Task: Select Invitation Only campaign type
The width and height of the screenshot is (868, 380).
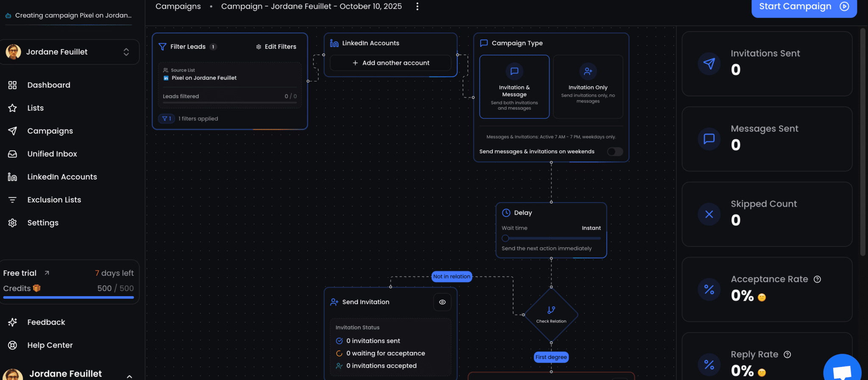Action: (588, 87)
